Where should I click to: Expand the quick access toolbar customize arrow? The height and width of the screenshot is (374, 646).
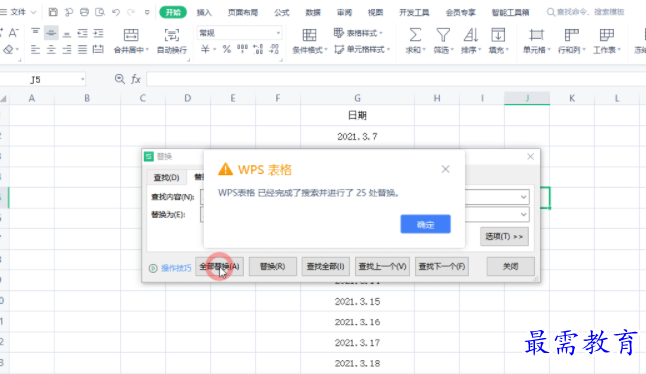coord(147,12)
